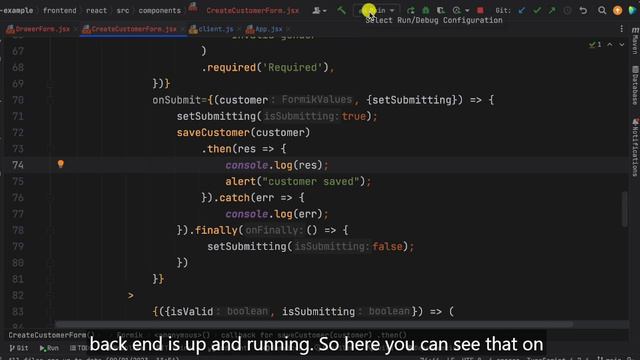The width and height of the screenshot is (640, 360).
Task: Click Git push green arrow icon
Action: (552, 10)
